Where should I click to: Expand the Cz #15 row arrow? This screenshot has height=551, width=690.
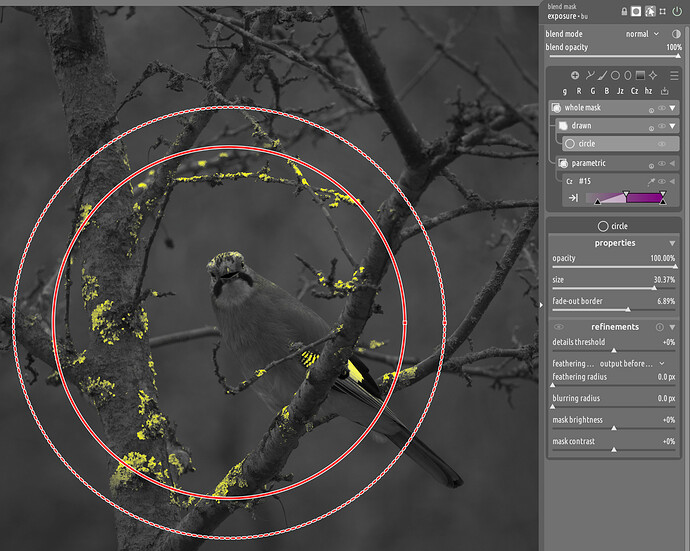672,181
